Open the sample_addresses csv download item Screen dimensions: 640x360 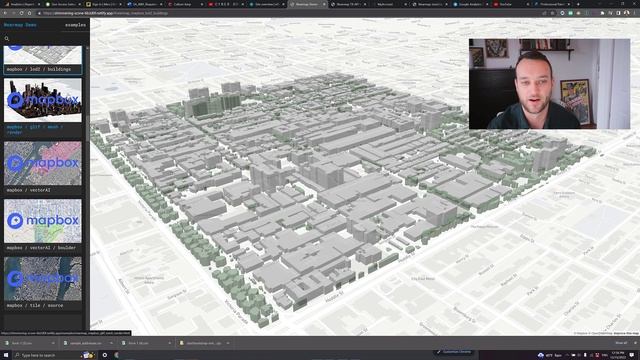[86, 343]
